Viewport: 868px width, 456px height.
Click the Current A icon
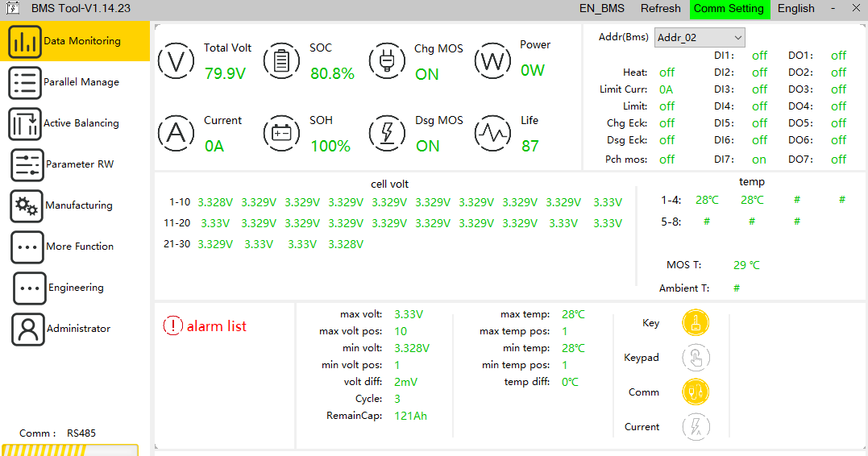176,133
